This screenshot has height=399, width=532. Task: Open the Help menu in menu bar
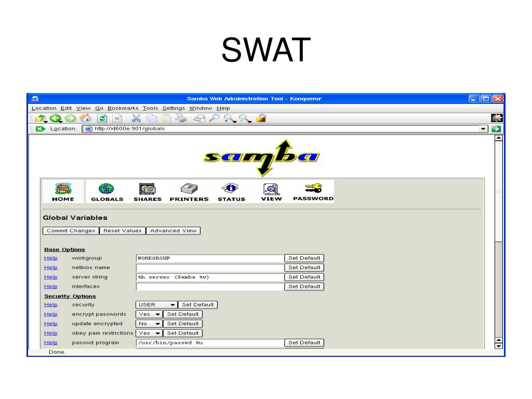(223, 108)
